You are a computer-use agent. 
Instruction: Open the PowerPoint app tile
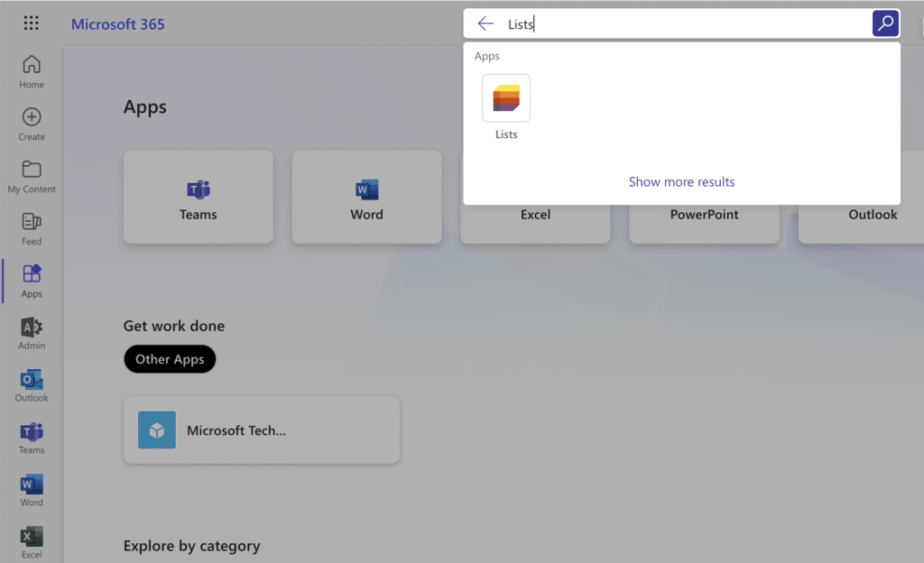[704, 224]
